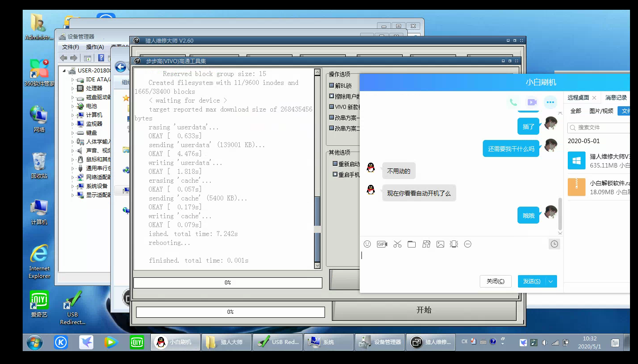Image resolution: width=638 pixels, height=364 pixels.
Task: Open 猎人大师 folder taskbar button
Action: tap(227, 342)
